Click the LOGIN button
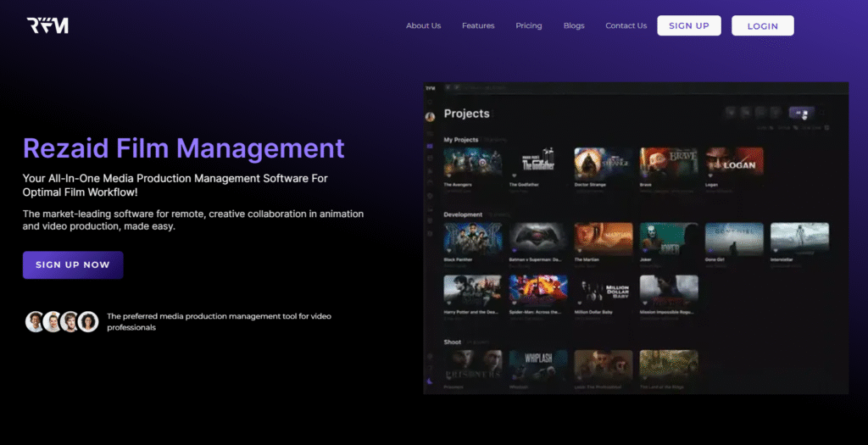The image size is (868, 445). [x=762, y=26]
